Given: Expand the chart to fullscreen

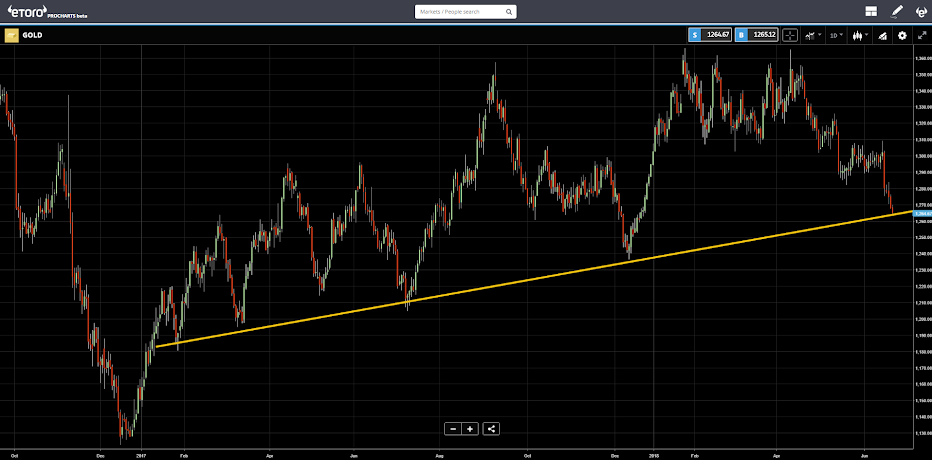Looking at the screenshot, I should point(922,36).
